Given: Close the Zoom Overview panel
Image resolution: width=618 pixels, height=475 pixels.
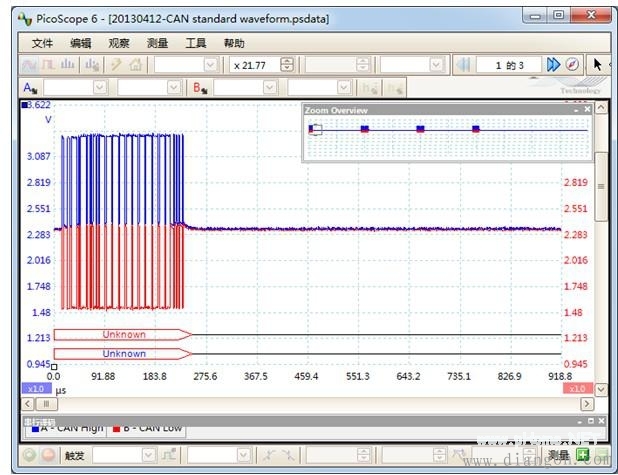Looking at the screenshot, I should point(587,110).
